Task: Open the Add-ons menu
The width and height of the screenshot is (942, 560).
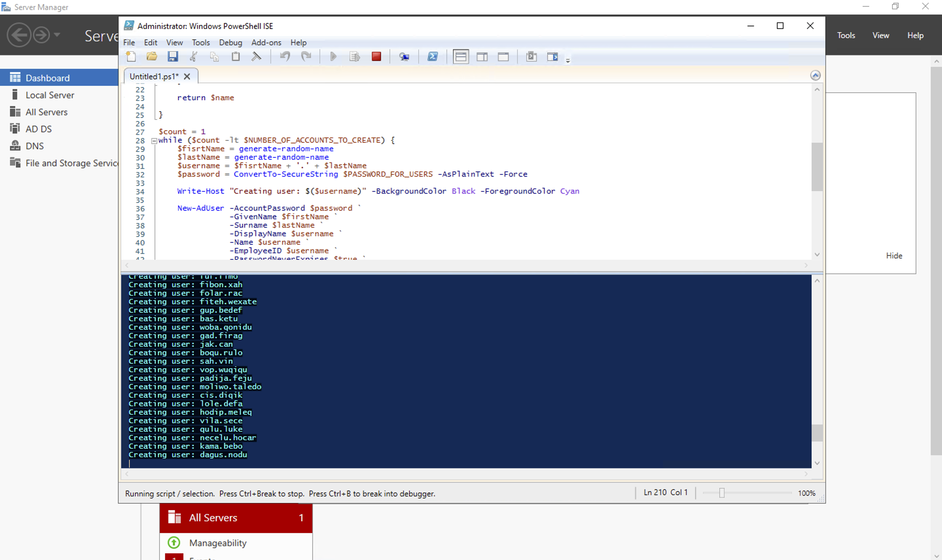Action: click(x=266, y=43)
